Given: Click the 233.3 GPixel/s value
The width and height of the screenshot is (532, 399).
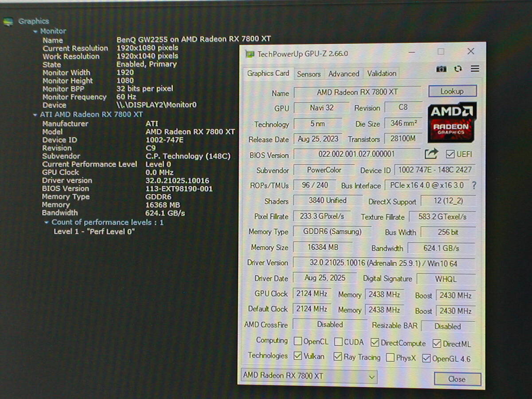Looking at the screenshot, I should 322,216.
